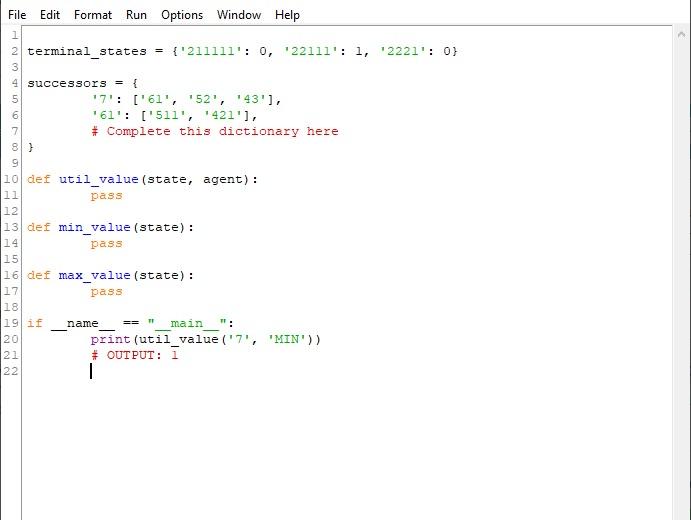
Task: Click the 'MIN' string argument
Action: click(x=287, y=339)
